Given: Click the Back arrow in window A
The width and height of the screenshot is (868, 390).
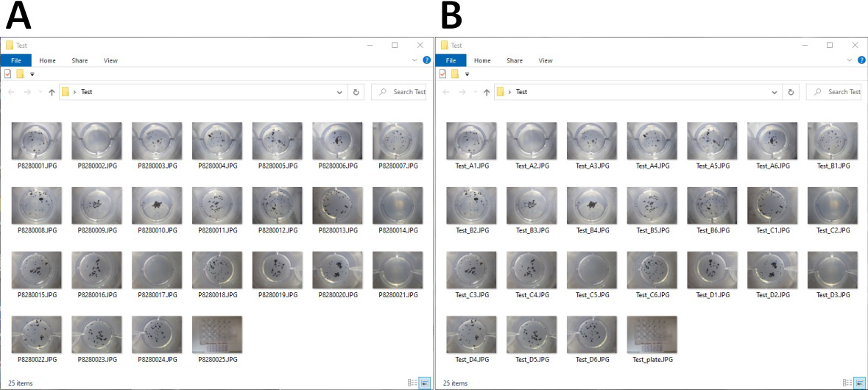Looking at the screenshot, I should (x=11, y=93).
